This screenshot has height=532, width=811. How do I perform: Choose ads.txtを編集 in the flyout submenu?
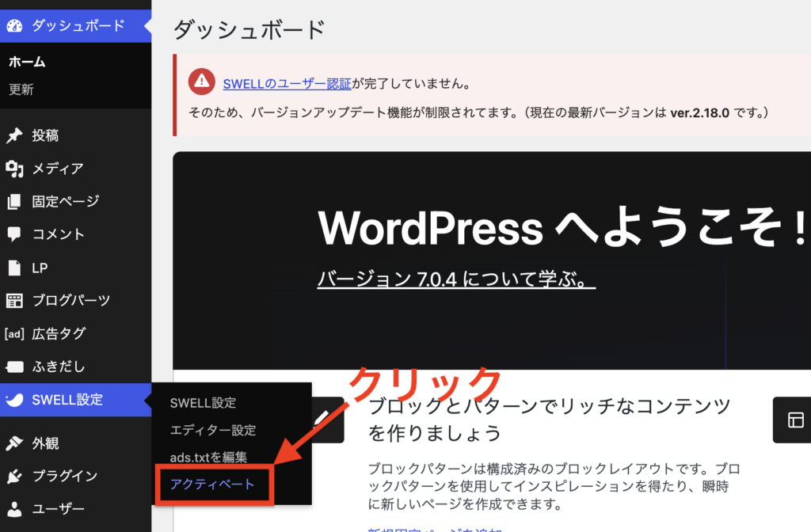(208, 457)
